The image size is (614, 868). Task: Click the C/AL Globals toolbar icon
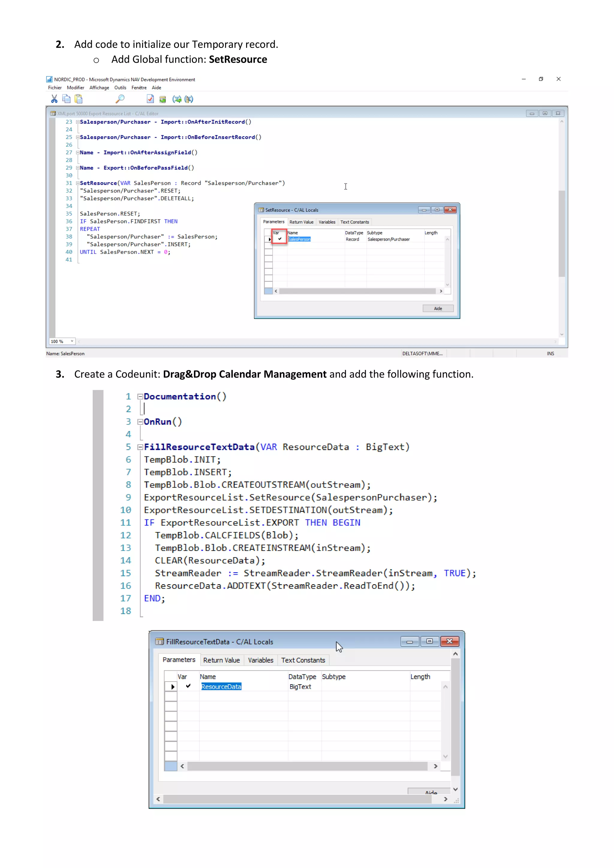pyautogui.click(x=162, y=100)
